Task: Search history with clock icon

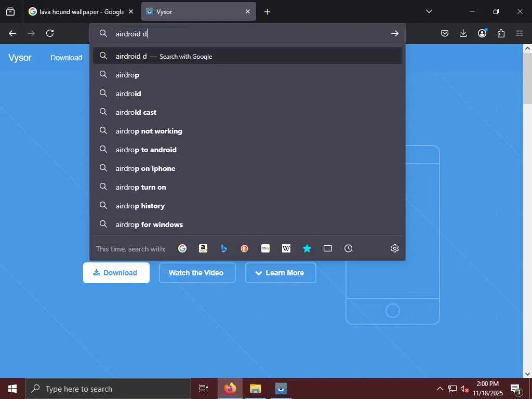Action: pyautogui.click(x=349, y=248)
